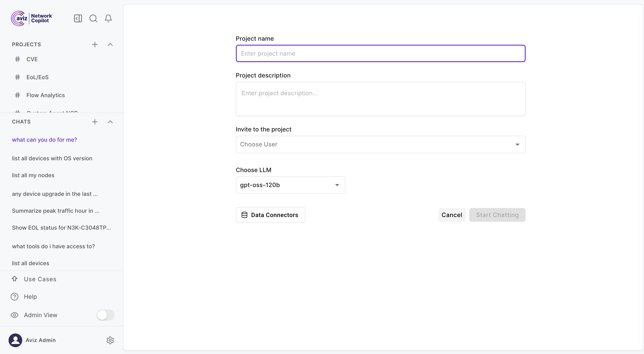This screenshot has height=354, width=644.
Task: Open the Choose User dropdown
Action: tap(381, 144)
